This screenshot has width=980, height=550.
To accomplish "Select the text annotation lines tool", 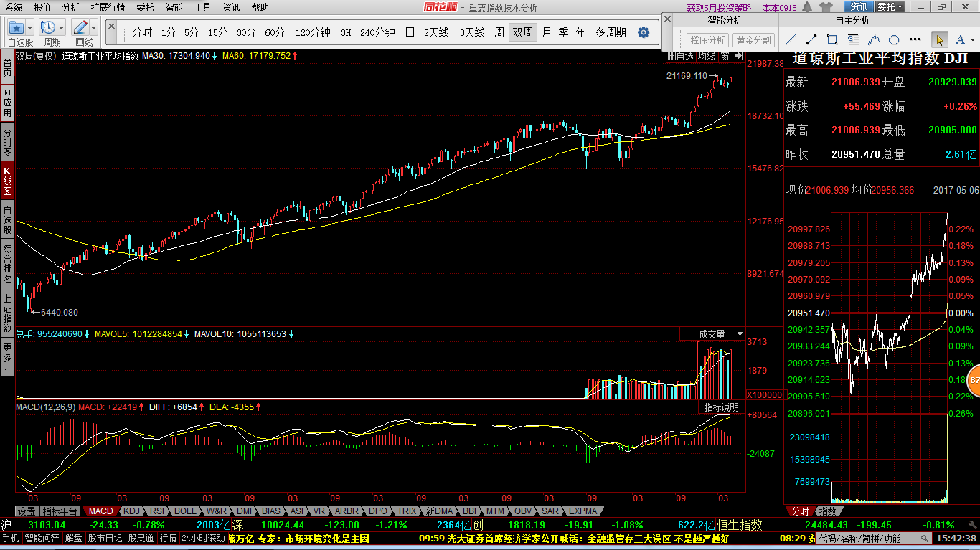I will [853, 39].
